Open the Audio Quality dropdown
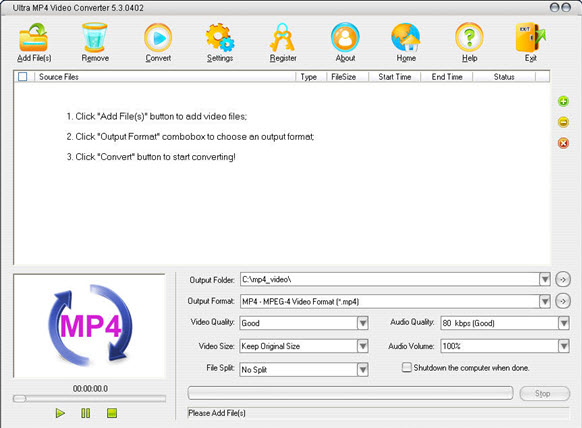582x428 pixels. click(x=563, y=323)
